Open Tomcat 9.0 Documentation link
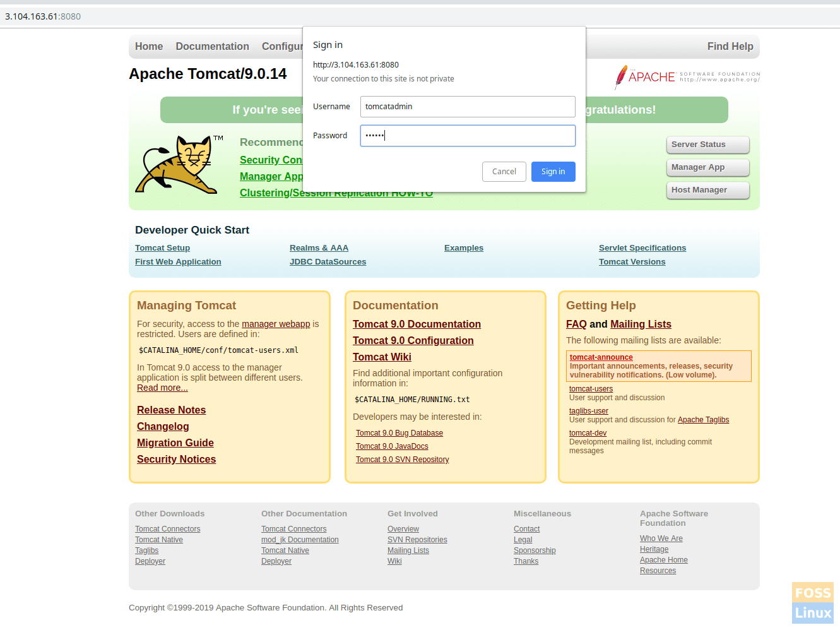Image resolution: width=840 pixels, height=630 pixels. 417,324
